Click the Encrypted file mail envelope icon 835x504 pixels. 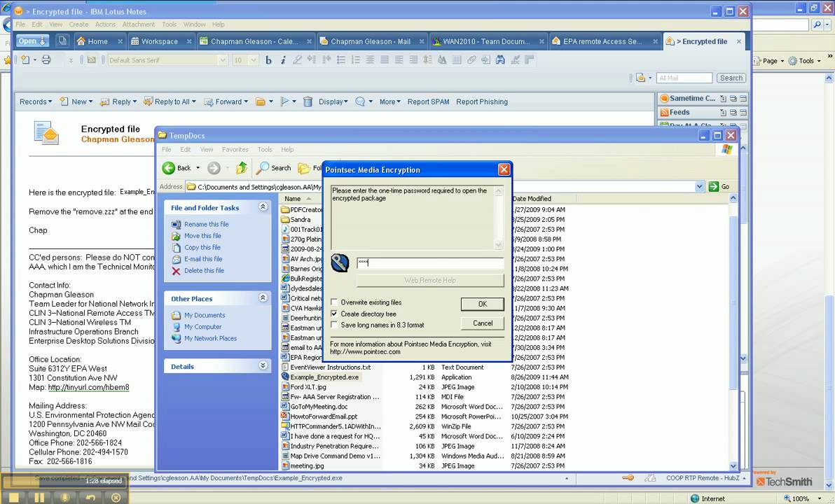(46, 133)
